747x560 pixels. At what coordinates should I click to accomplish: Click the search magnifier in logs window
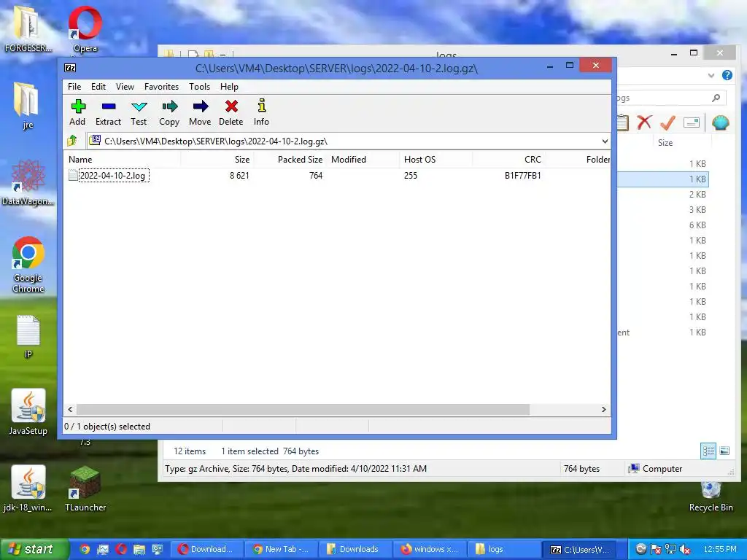pos(716,98)
